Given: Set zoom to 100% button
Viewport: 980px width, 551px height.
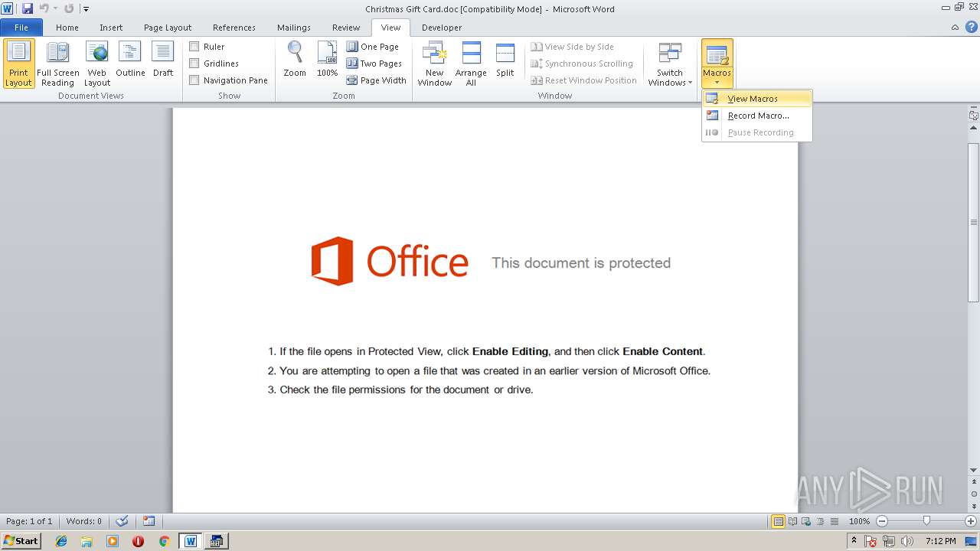Looking at the screenshot, I should pos(327,60).
